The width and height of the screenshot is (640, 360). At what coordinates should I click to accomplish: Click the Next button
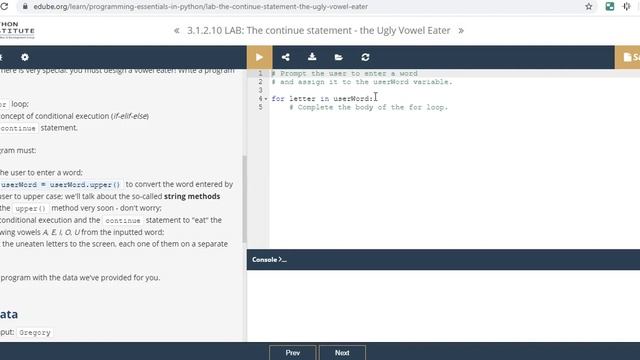click(x=342, y=353)
